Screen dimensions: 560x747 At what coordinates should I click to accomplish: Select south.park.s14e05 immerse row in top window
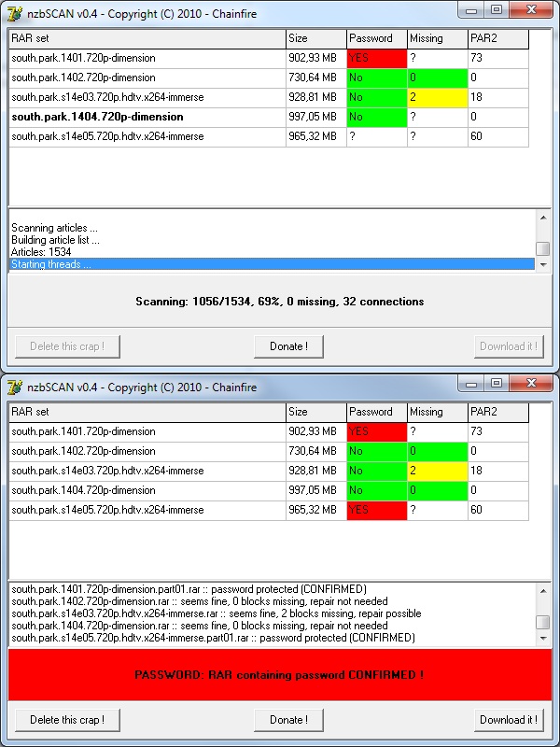pyautogui.click(x=269, y=136)
